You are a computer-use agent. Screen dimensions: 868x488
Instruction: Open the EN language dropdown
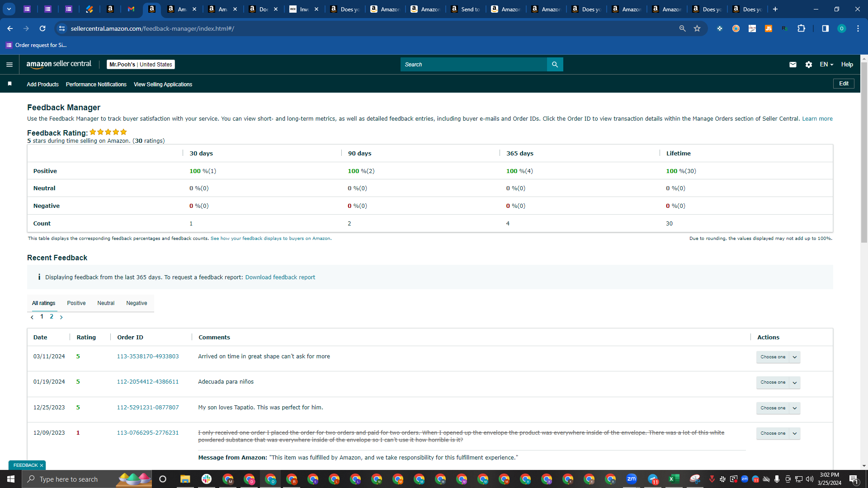pos(826,65)
